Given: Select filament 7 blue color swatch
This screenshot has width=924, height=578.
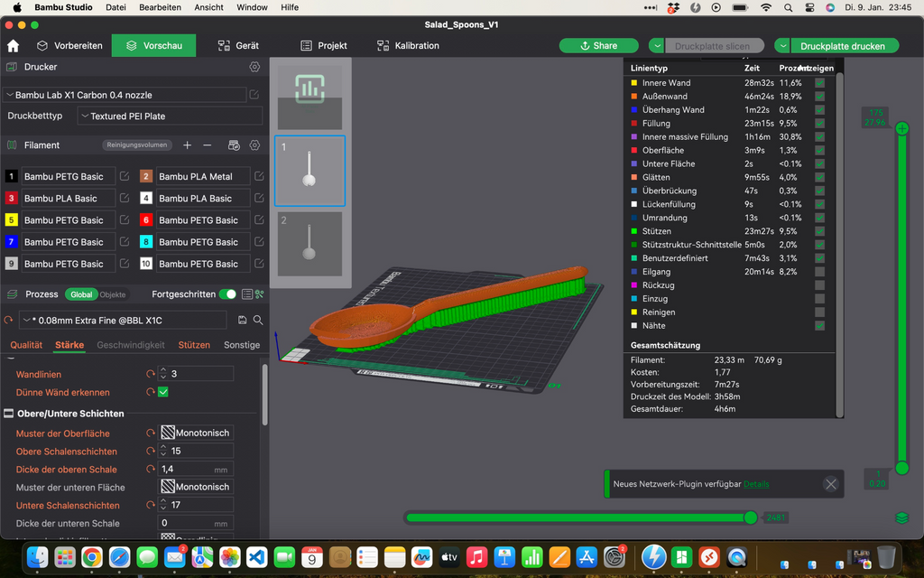Looking at the screenshot, I should click(x=11, y=242).
